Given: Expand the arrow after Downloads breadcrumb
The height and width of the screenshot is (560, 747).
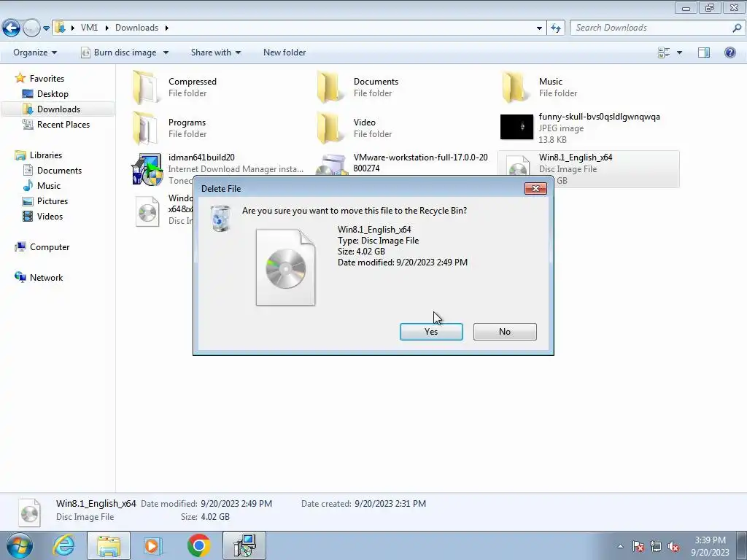Looking at the screenshot, I should [x=167, y=28].
